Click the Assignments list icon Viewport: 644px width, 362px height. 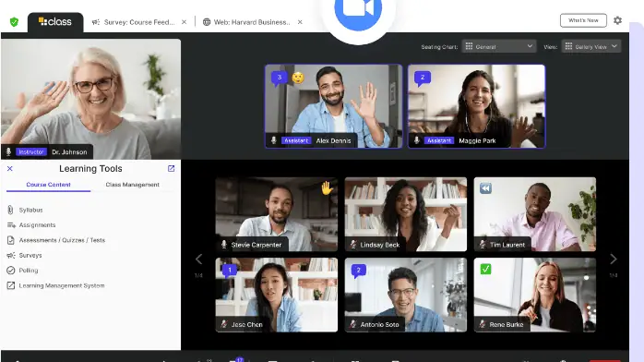click(11, 225)
